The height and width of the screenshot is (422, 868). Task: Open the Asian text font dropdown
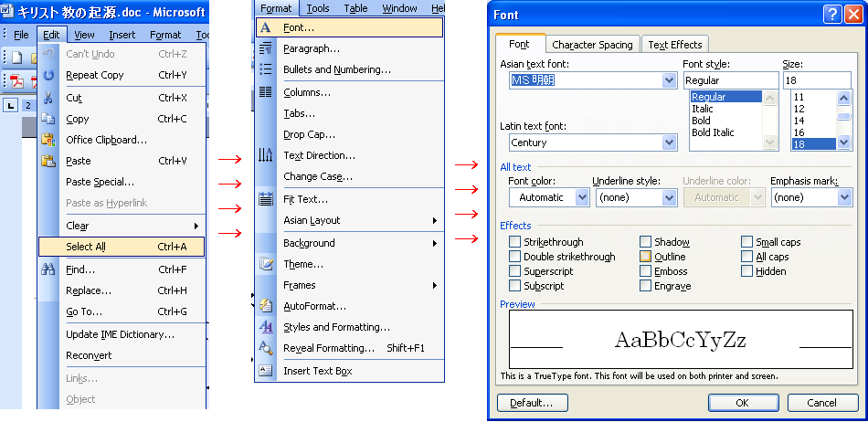670,80
